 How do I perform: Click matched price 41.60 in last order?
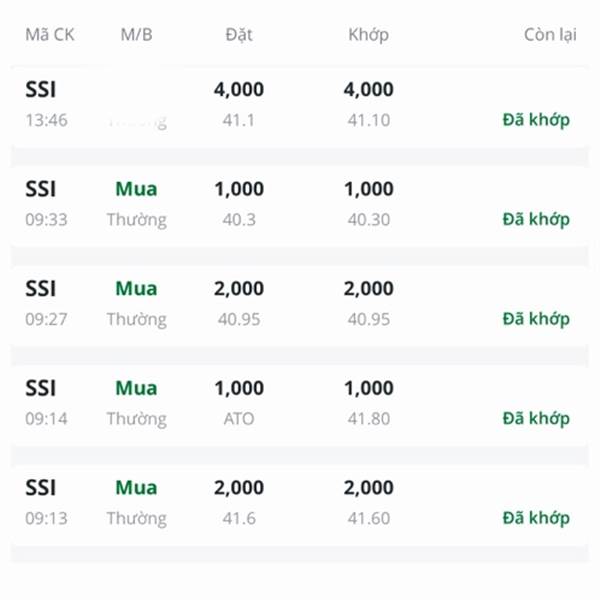368,518
